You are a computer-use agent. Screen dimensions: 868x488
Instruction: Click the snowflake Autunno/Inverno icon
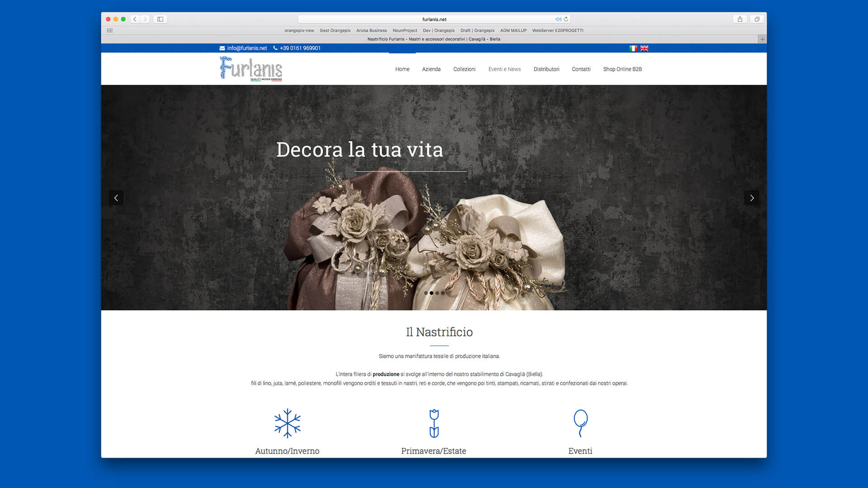288,423
